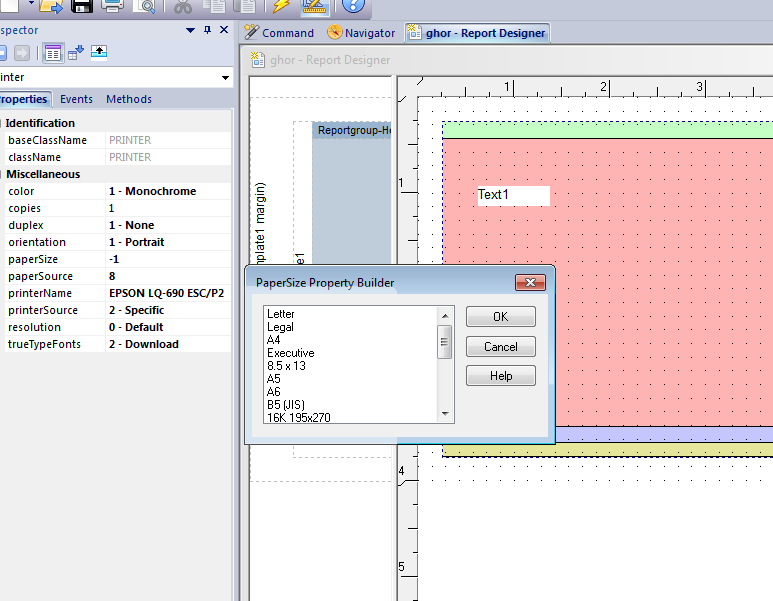Open Print Preview with magnifier icon

click(144, 7)
